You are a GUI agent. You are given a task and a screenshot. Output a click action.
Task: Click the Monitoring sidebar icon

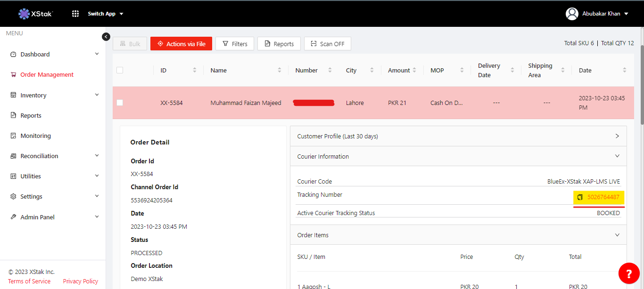tap(13, 136)
